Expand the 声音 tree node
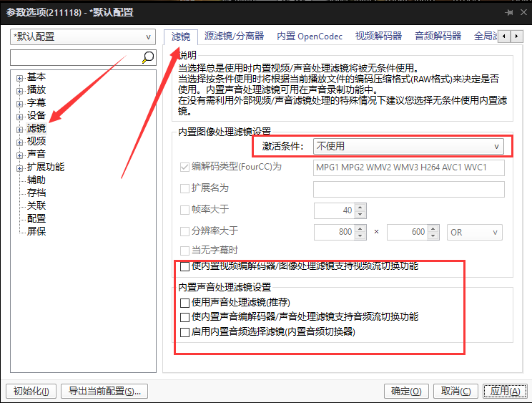The image size is (532, 403). 19,155
